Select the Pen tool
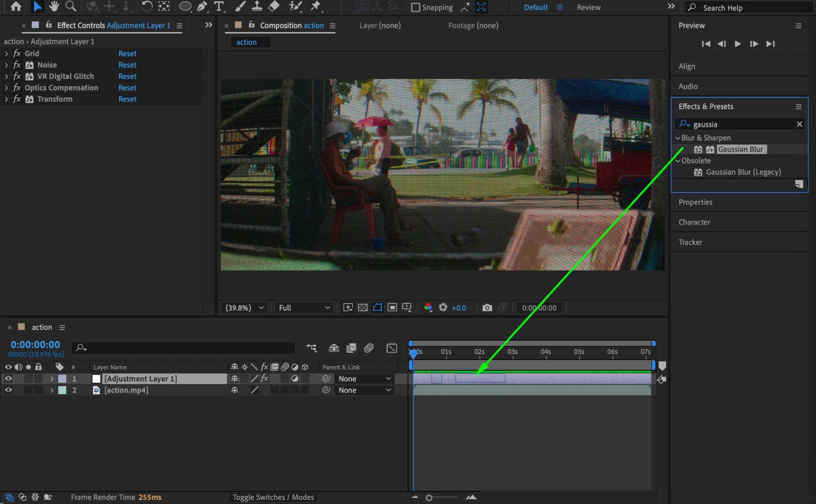 [202, 7]
